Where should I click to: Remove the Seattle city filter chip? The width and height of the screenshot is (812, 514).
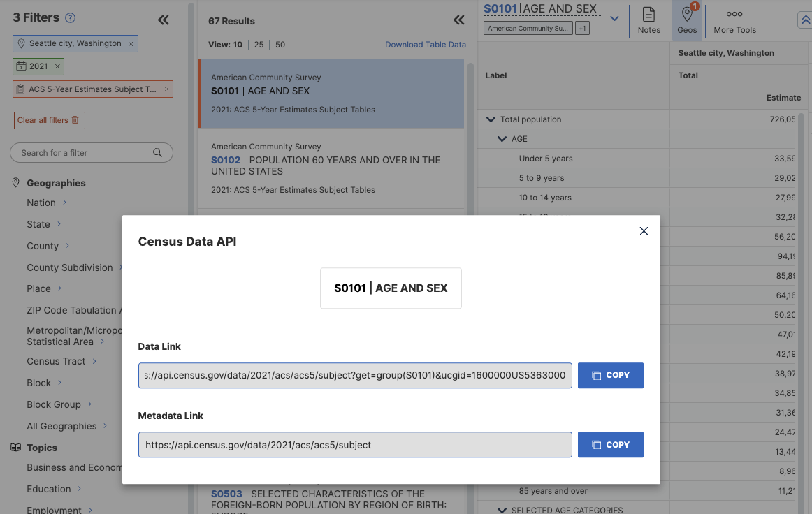tap(131, 44)
